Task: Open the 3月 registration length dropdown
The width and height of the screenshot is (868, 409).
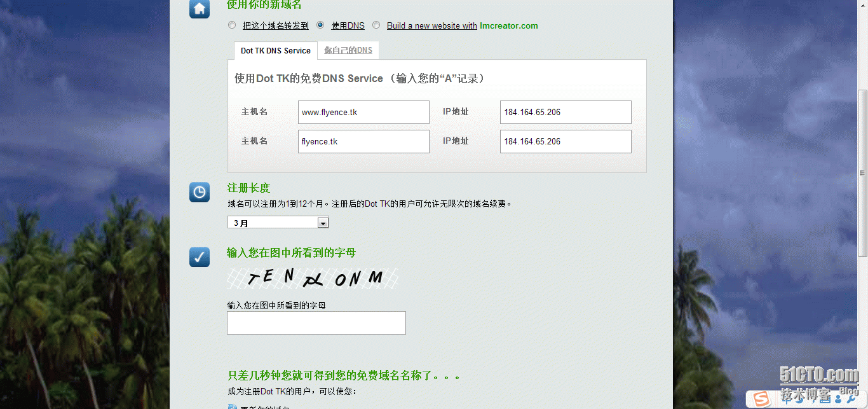Action: [278, 223]
